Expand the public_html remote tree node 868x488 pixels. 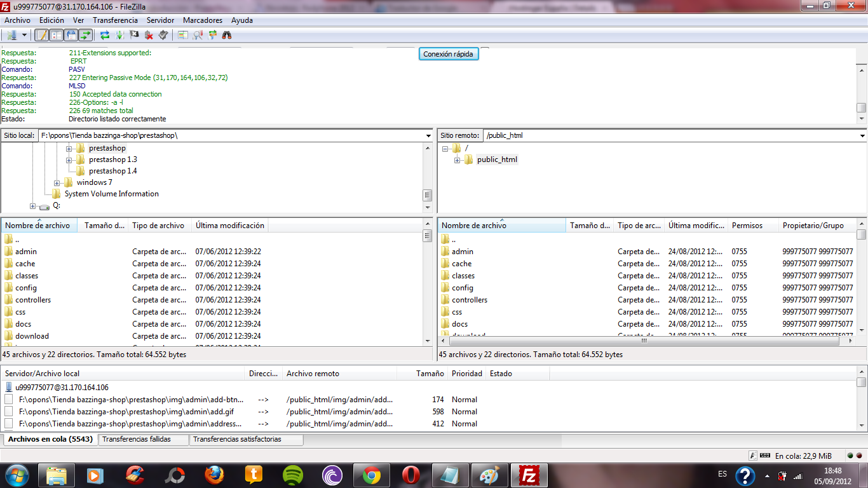(458, 159)
